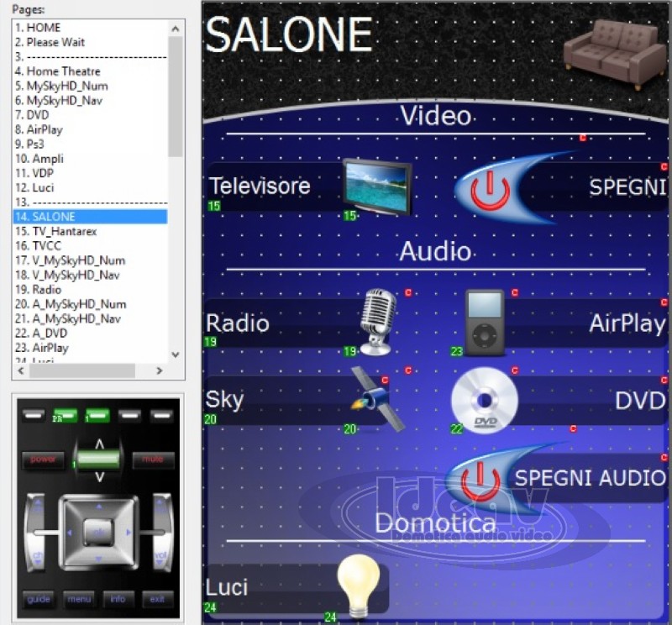Click the menu button on the remote preview
This screenshot has width=672, height=625.
[79, 599]
